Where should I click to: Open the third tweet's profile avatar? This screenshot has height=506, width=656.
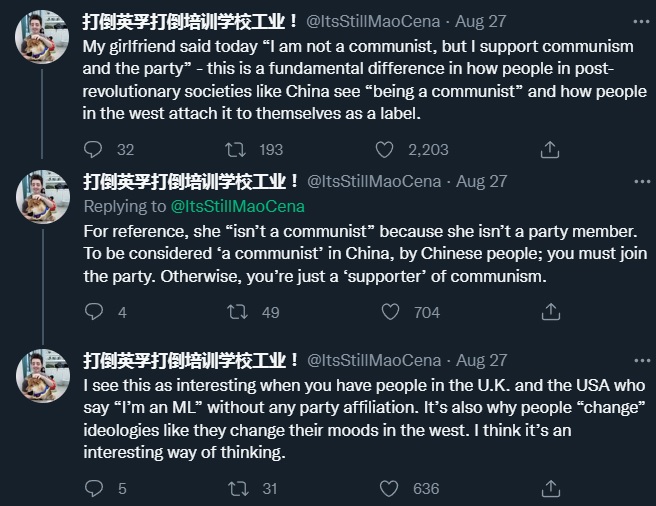tap(42, 375)
